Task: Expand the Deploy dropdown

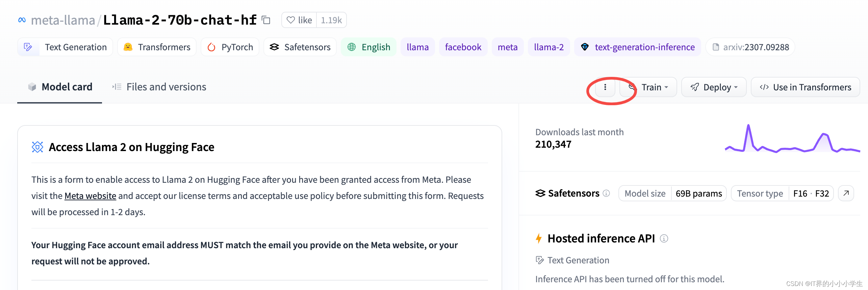Action: tap(714, 87)
